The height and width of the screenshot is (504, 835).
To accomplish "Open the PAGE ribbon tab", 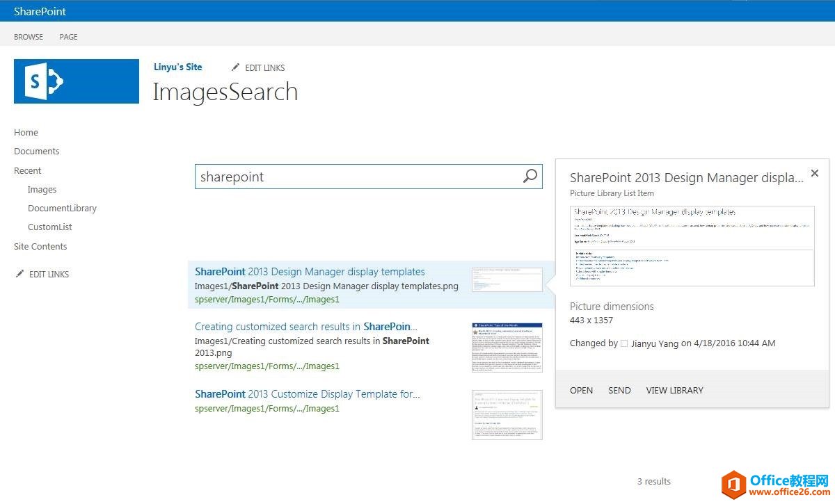I will (68, 37).
